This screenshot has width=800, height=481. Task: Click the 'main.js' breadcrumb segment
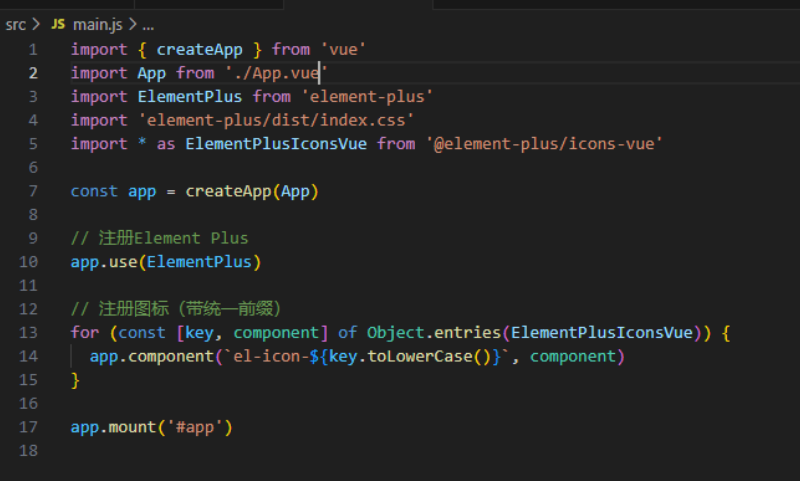point(97,24)
